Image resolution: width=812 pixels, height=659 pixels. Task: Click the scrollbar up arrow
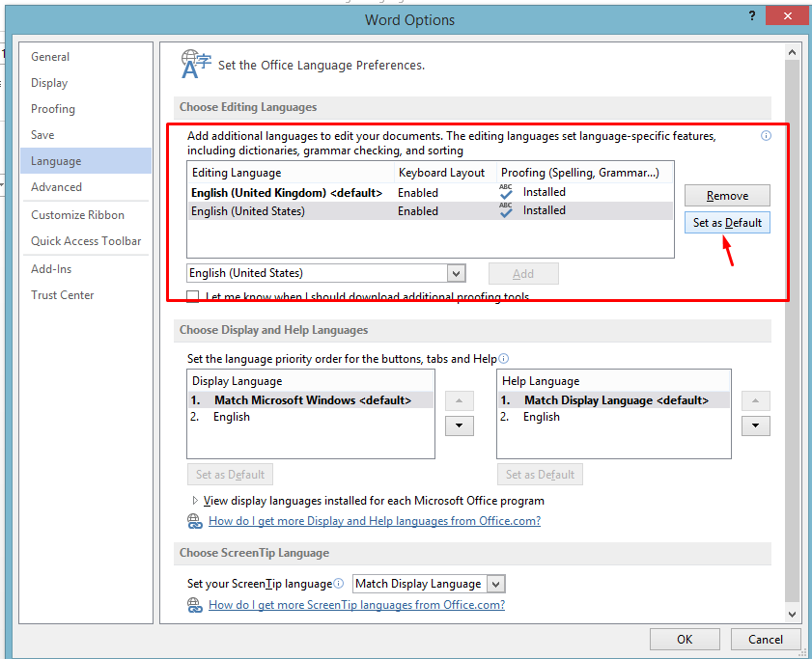pyautogui.click(x=792, y=52)
